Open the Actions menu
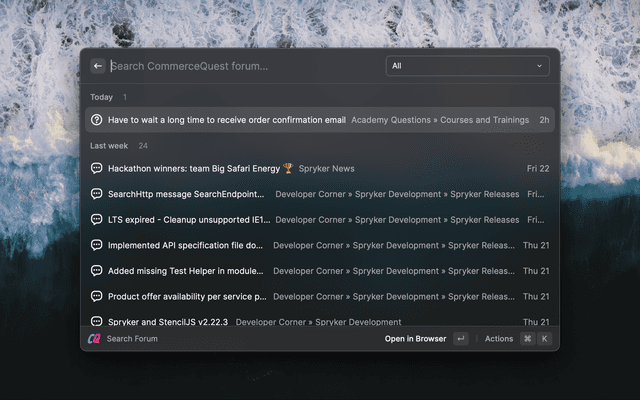 pos(498,339)
